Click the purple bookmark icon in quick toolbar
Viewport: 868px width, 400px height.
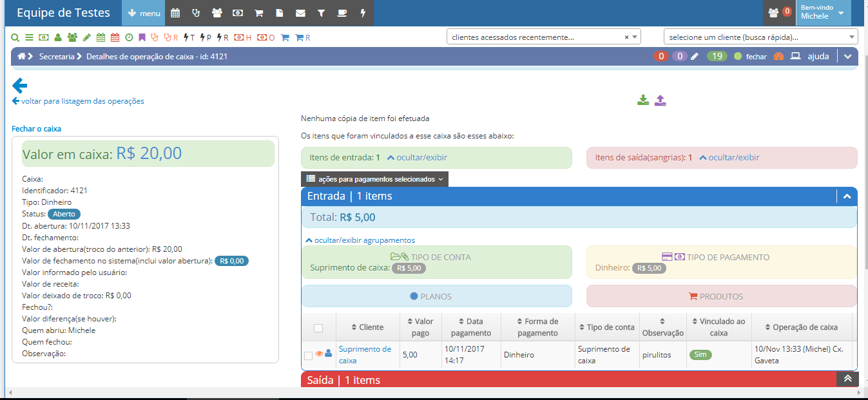pyautogui.click(x=142, y=37)
